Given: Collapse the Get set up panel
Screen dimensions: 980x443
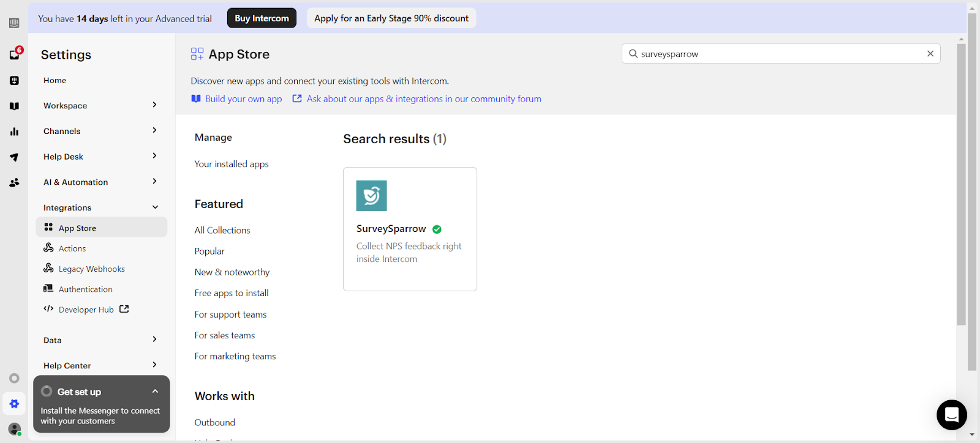Looking at the screenshot, I should [x=155, y=392].
